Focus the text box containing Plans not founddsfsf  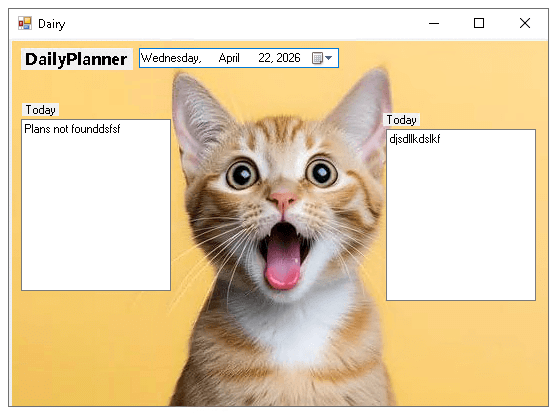click(96, 205)
